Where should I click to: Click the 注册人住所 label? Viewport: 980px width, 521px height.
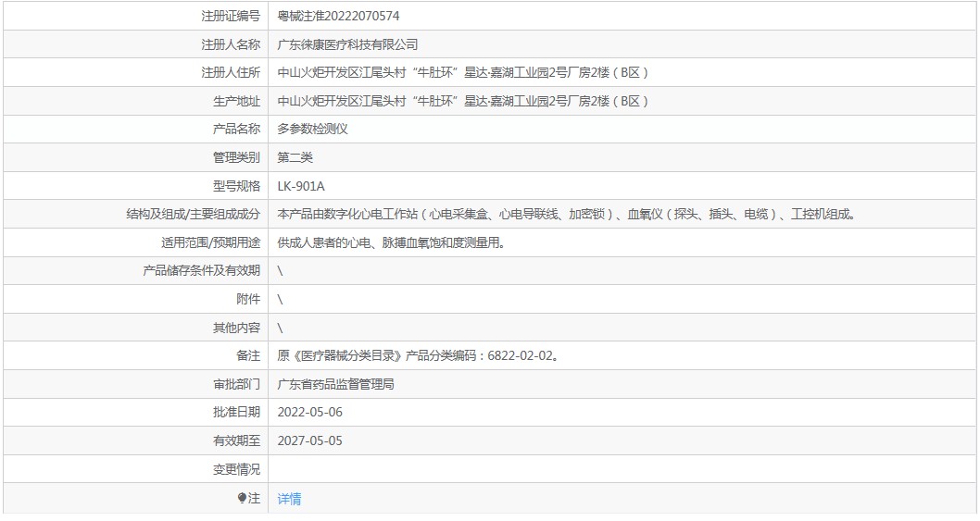tap(231, 72)
